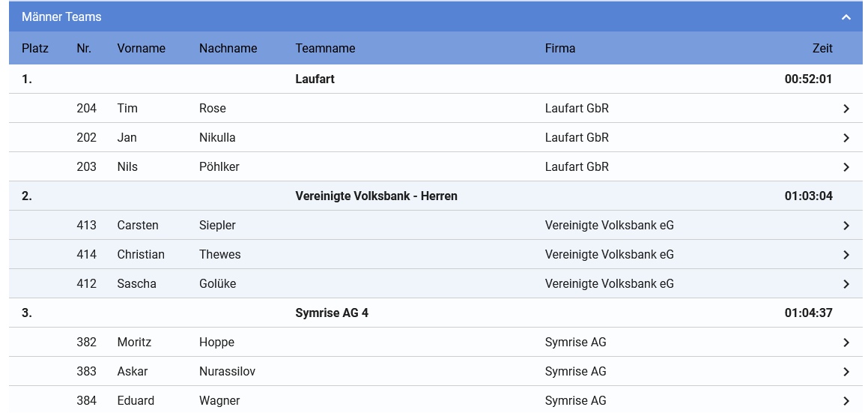Click the Nachname column header
This screenshot has width=868, height=413.
[x=228, y=48]
